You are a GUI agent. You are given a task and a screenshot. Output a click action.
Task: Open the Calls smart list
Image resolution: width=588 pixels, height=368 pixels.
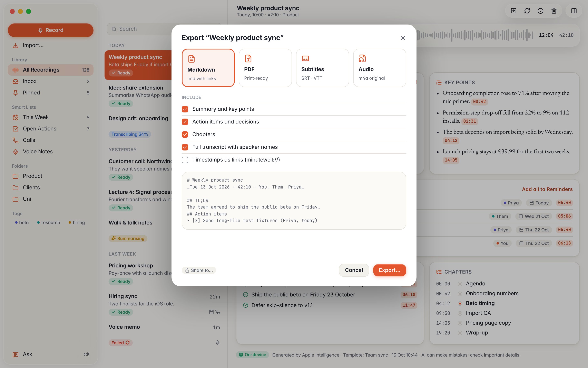click(x=51, y=140)
